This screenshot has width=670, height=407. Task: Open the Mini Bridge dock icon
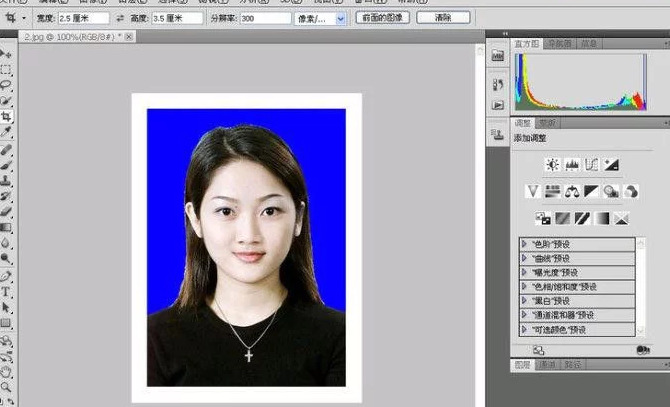click(497, 56)
